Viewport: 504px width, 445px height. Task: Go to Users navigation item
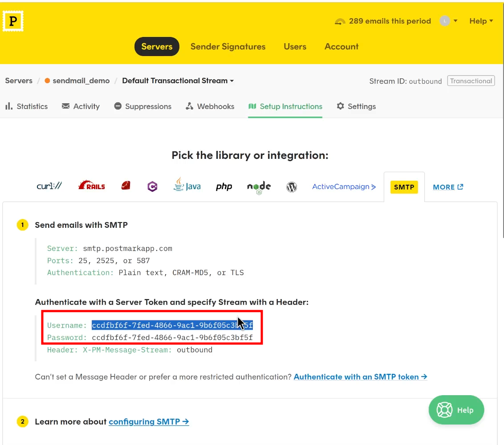tap(295, 47)
